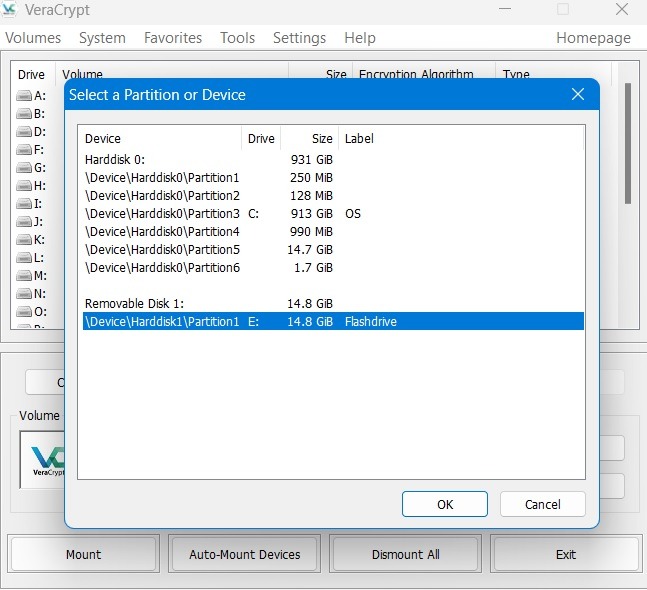The image size is (647, 590).
Task: Select drive L: slot icon
Action: click(x=24, y=258)
